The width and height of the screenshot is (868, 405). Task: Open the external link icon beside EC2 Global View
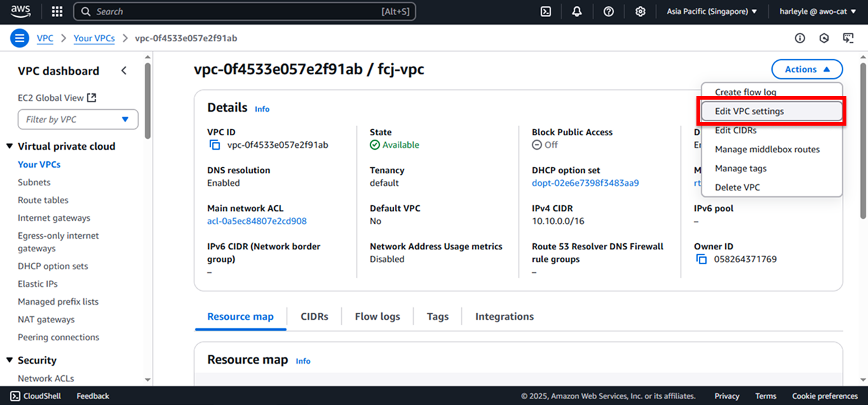(92, 98)
